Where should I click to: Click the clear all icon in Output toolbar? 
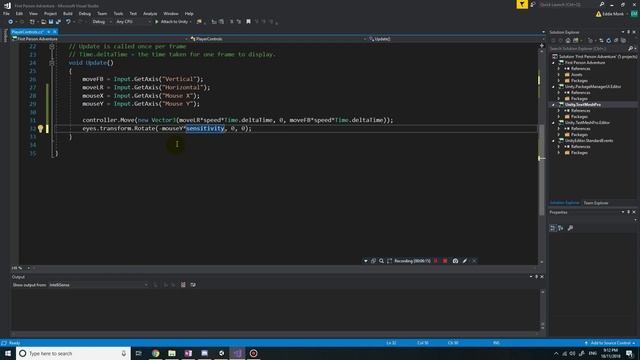tap(183, 285)
